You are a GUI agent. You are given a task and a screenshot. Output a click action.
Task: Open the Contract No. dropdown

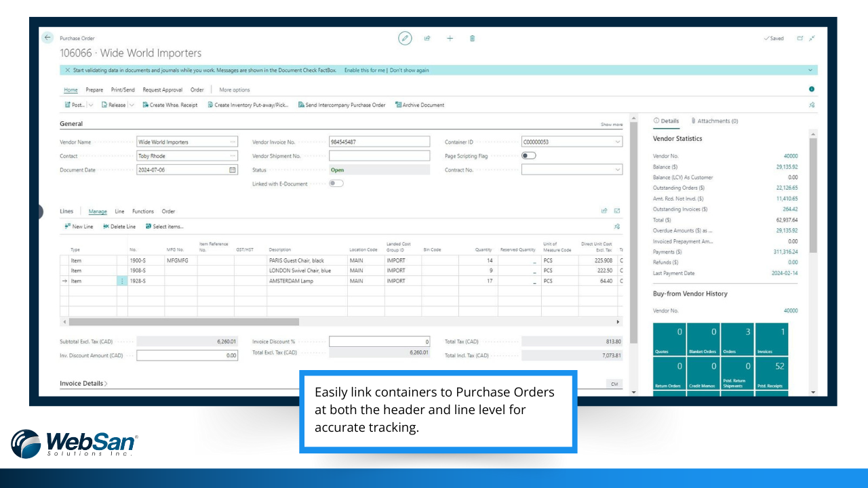pyautogui.click(x=617, y=170)
